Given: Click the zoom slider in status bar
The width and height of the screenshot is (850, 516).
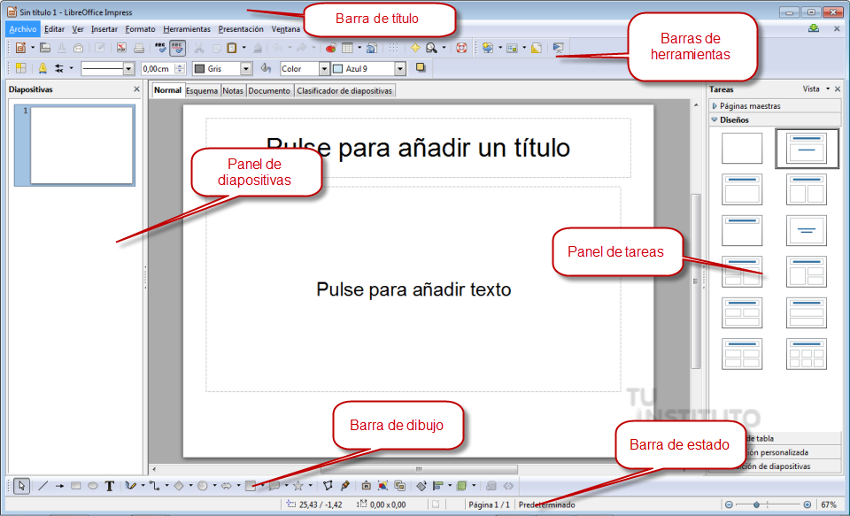Looking at the screenshot, I should [768, 505].
